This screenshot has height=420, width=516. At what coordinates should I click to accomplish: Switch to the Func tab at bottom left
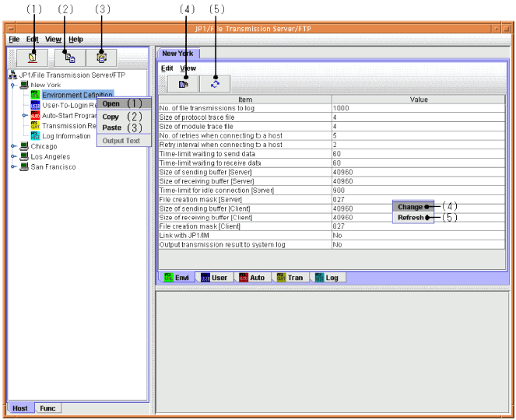coord(48,408)
